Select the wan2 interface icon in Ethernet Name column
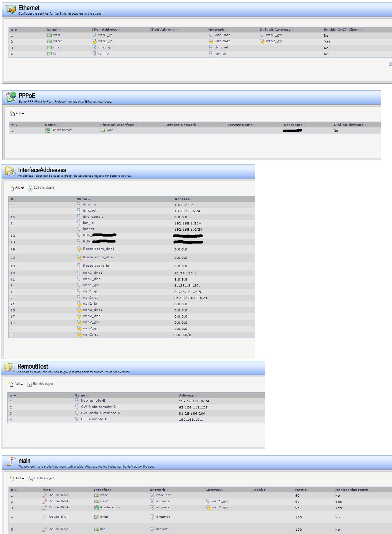 coord(49,41)
